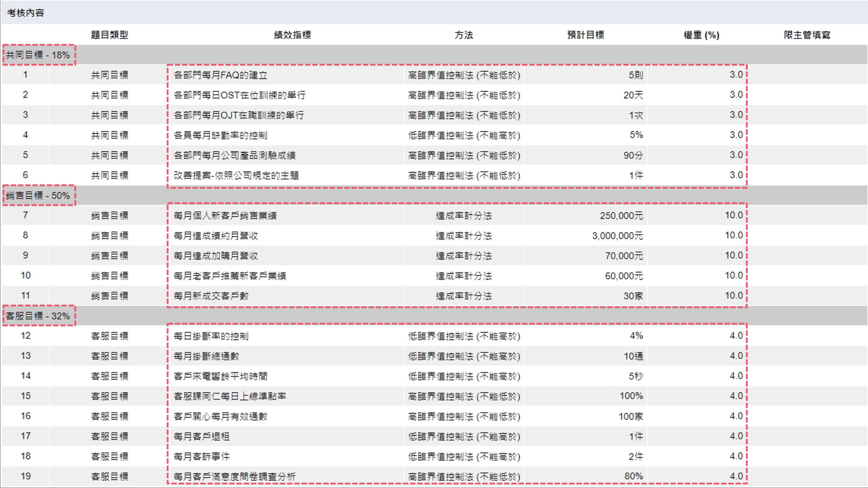Screen dimensions: 868x488
Task: Select 每月個人新客戶銷售業績 indicator
Action: tap(225, 216)
